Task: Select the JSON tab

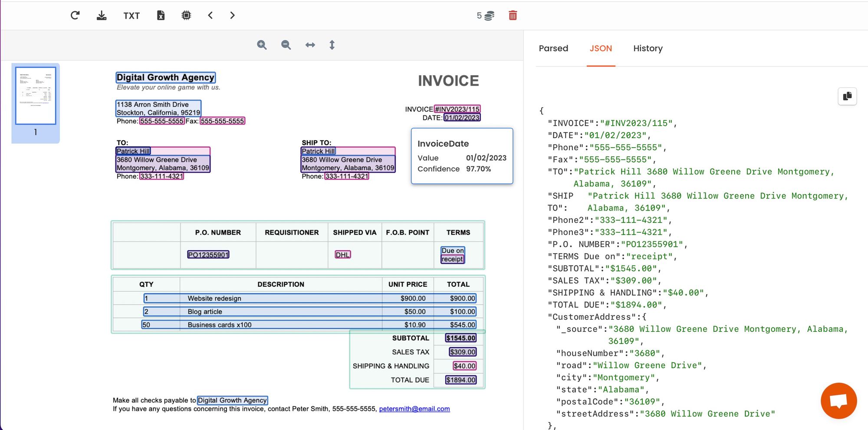Action: tap(601, 48)
